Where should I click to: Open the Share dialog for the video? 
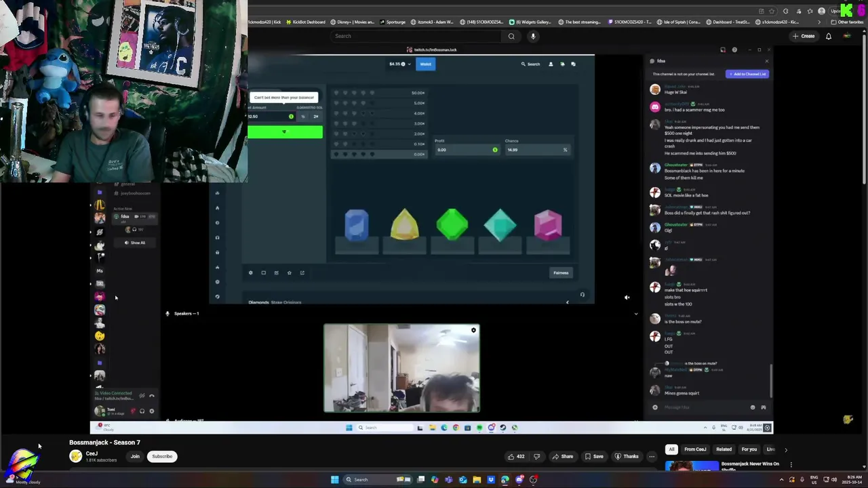(562, 456)
